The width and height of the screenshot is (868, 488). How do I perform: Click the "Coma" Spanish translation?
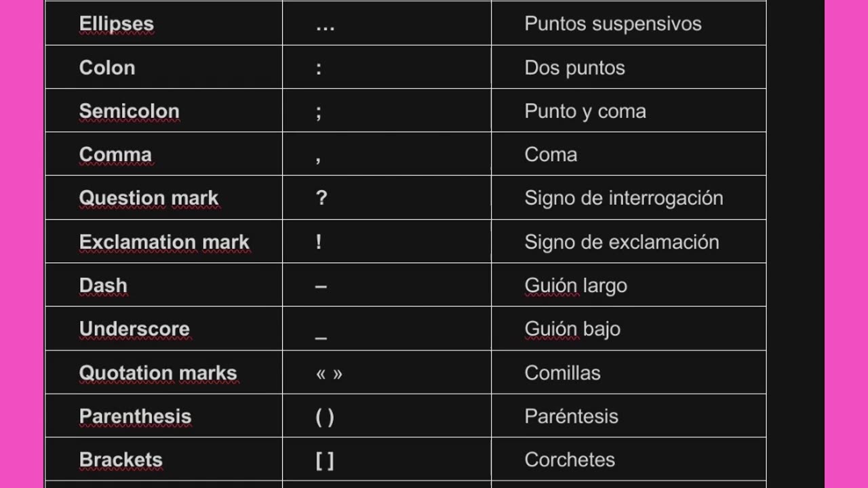(x=551, y=155)
